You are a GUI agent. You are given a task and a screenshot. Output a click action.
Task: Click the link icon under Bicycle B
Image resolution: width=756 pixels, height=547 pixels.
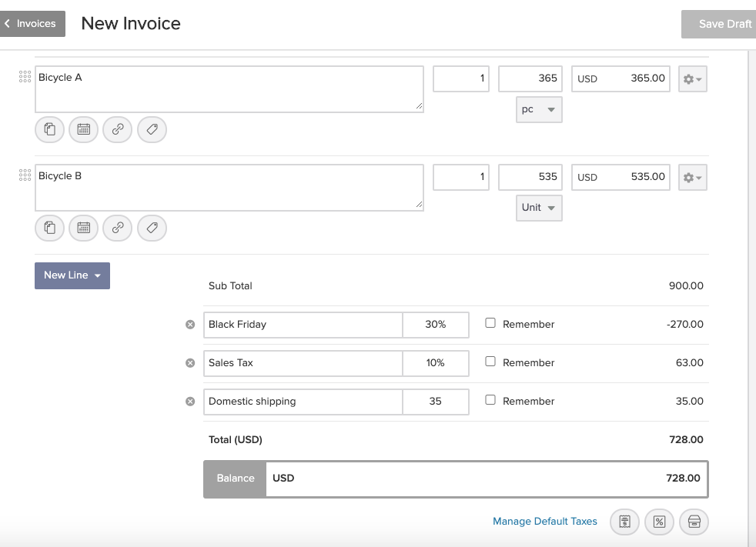click(118, 228)
